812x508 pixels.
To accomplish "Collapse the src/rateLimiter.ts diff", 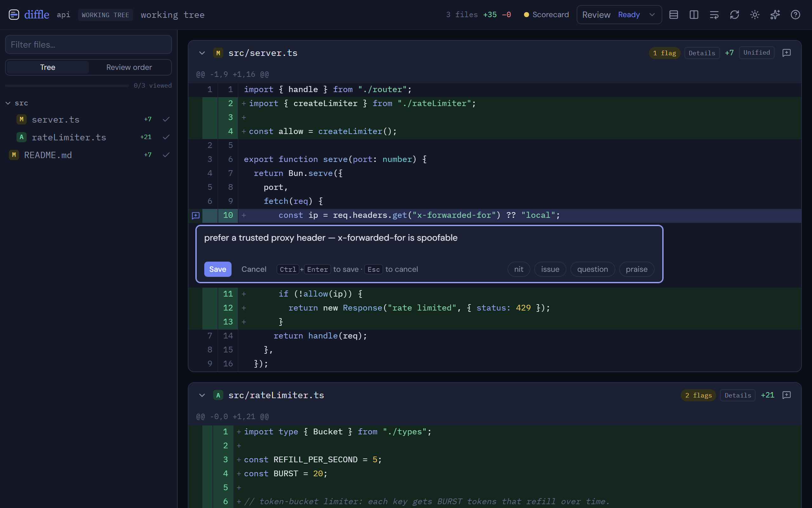I will pyautogui.click(x=202, y=396).
